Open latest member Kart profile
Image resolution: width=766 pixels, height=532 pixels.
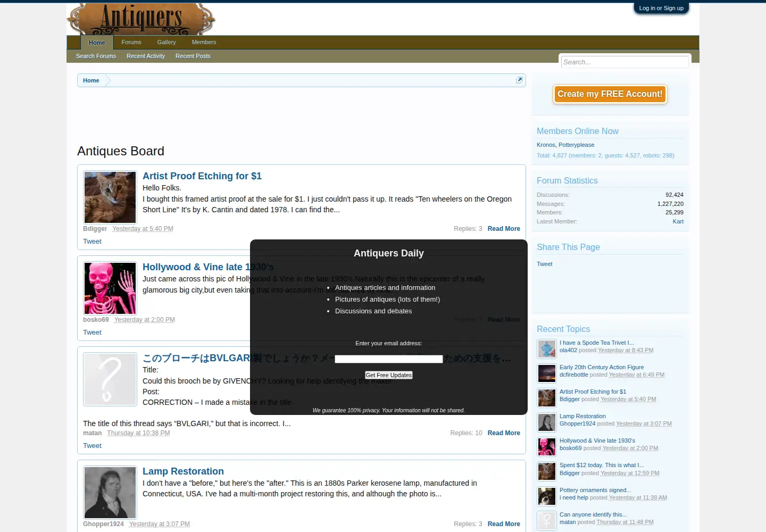(x=678, y=221)
